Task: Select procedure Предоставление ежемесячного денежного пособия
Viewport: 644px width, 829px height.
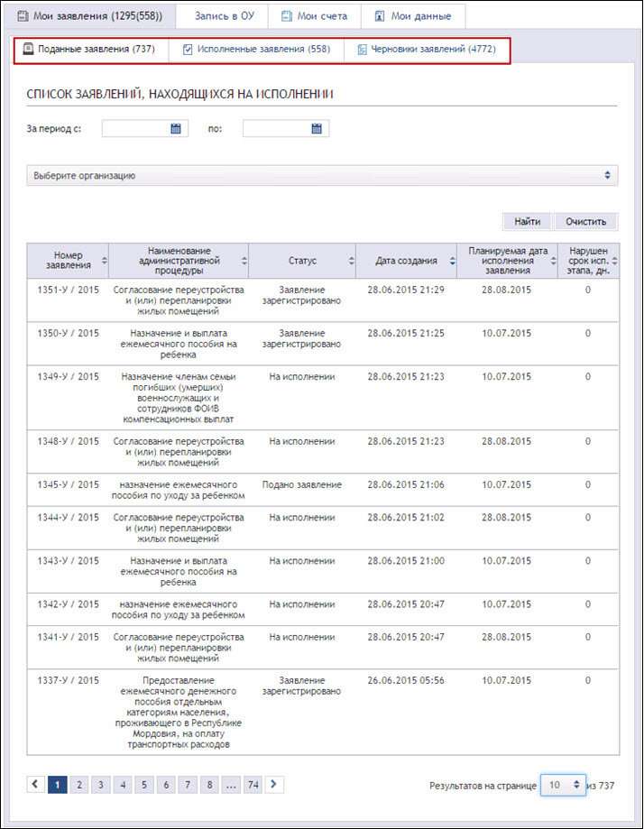Action: coord(179,712)
